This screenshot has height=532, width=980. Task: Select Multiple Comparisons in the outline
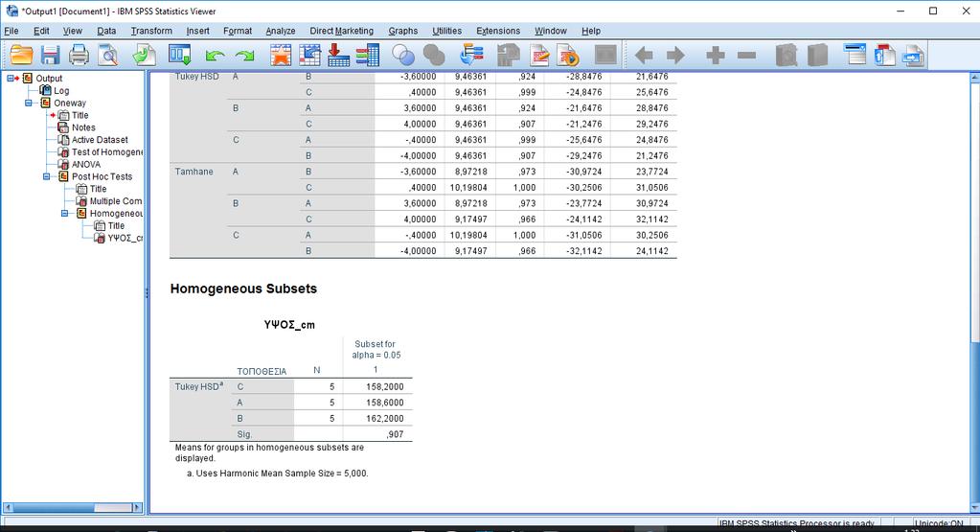116,201
